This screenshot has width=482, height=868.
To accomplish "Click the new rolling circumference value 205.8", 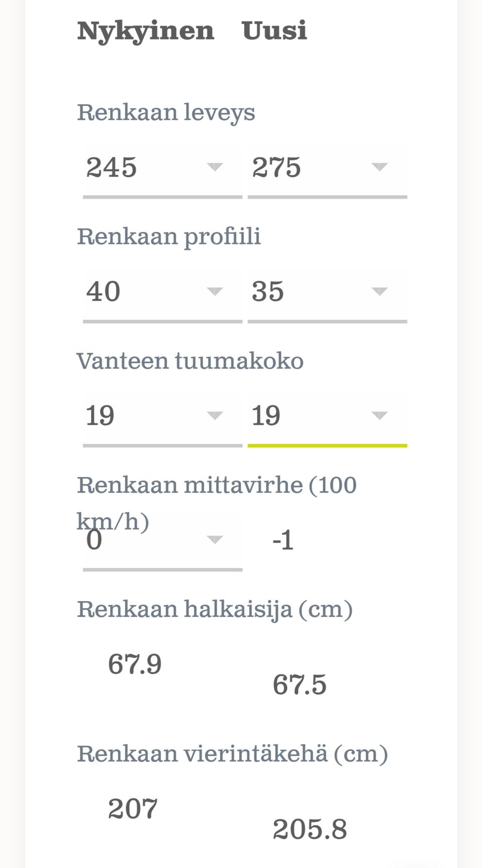I will coord(309,829).
